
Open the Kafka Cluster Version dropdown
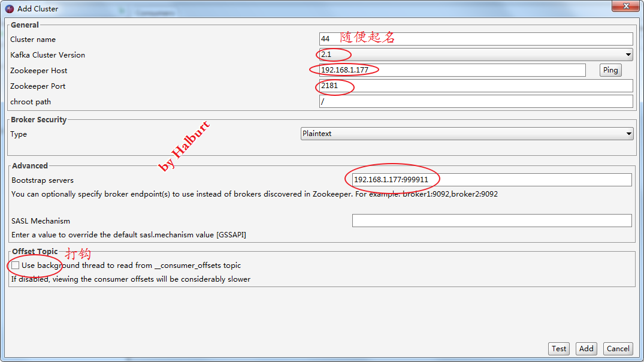[476, 55]
